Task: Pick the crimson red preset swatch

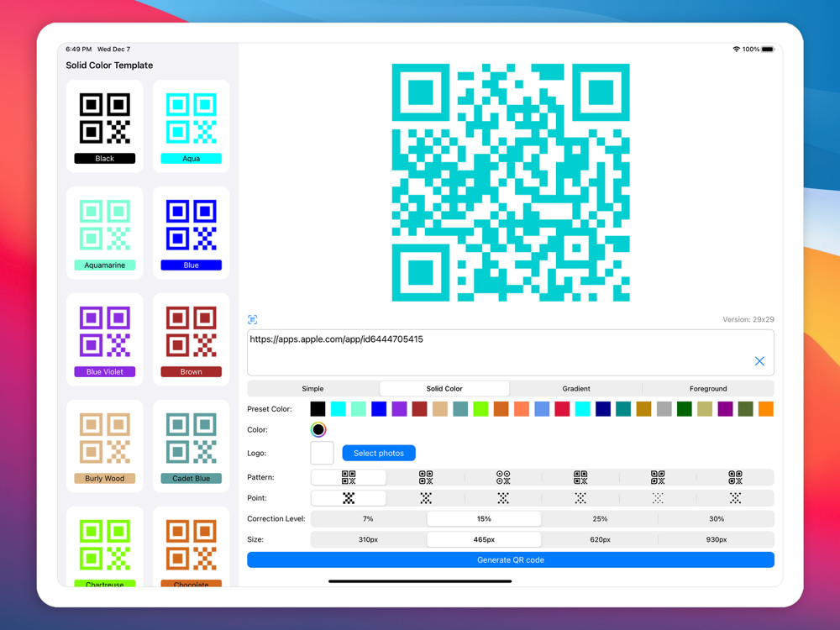Action: 562,409
